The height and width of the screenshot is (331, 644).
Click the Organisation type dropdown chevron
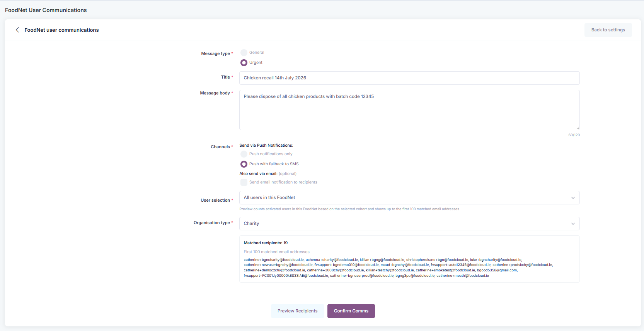coord(573,224)
